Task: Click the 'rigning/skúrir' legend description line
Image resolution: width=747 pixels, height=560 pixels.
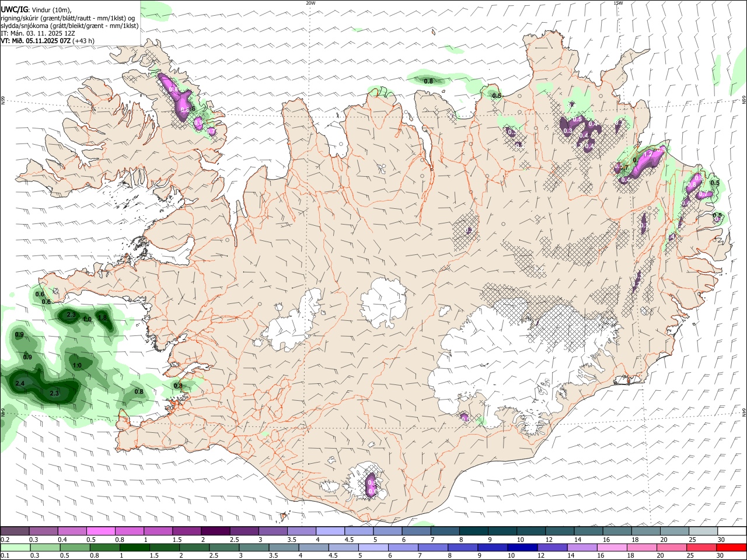Action: (x=68, y=18)
